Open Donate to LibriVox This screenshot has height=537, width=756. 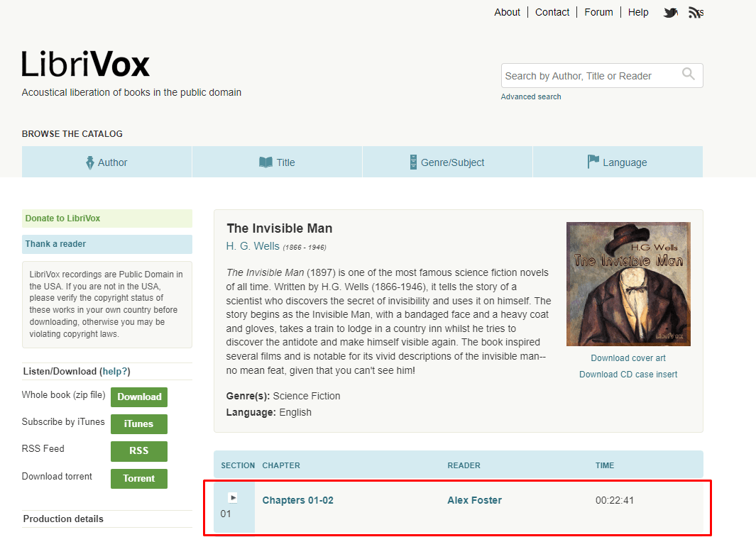tap(107, 218)
